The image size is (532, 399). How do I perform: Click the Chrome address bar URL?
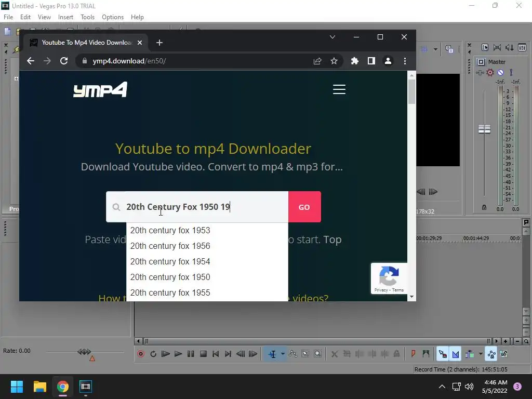(129, 61)
